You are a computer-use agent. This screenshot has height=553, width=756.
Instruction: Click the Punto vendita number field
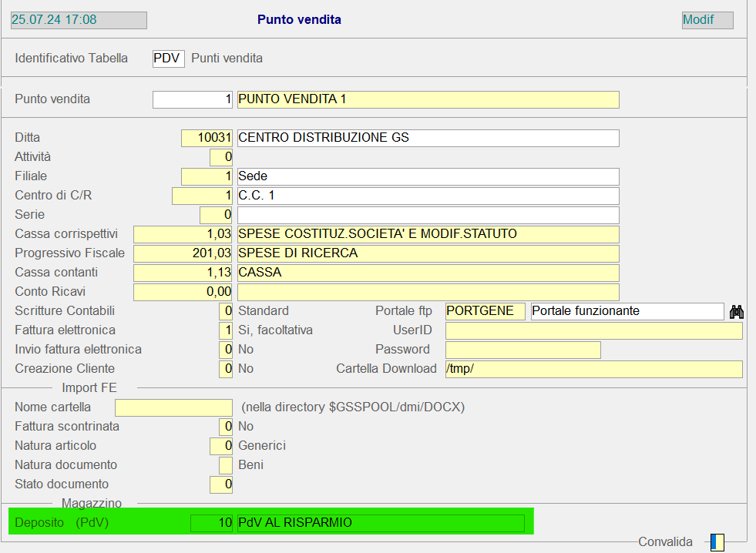coord(193,99)
